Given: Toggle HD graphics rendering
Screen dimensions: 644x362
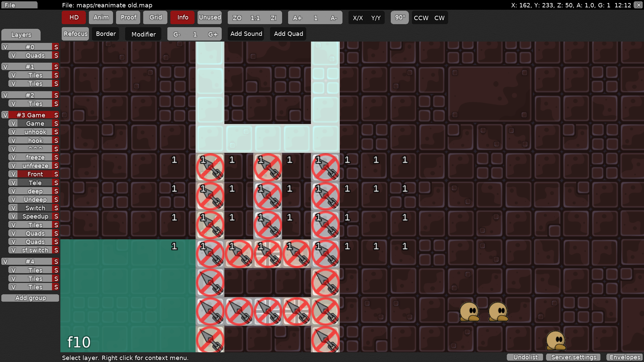Looking at the screenshot, I should (x=73, y=17).
